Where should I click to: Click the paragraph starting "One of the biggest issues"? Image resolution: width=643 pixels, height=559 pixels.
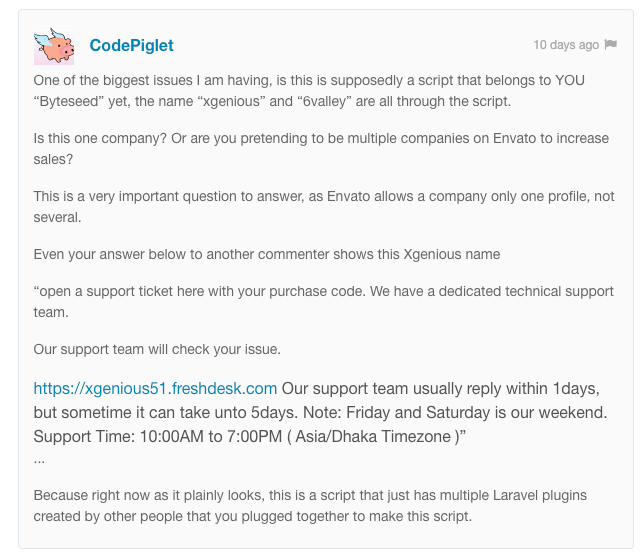[309, 91]
